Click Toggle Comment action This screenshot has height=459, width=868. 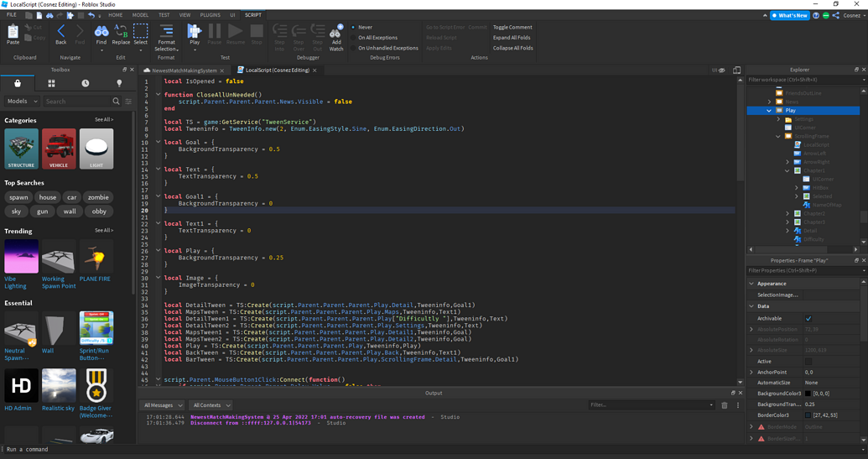pyautogui.click(x=512, y=27)
